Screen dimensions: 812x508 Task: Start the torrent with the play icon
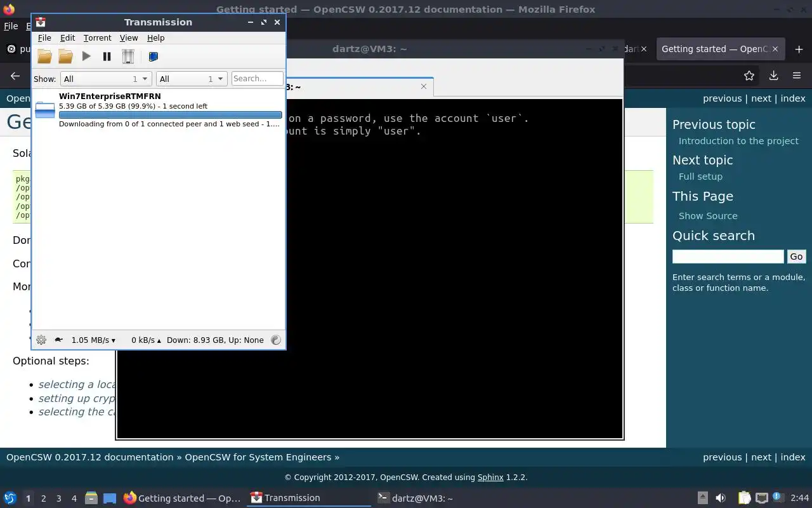point(86,57)
